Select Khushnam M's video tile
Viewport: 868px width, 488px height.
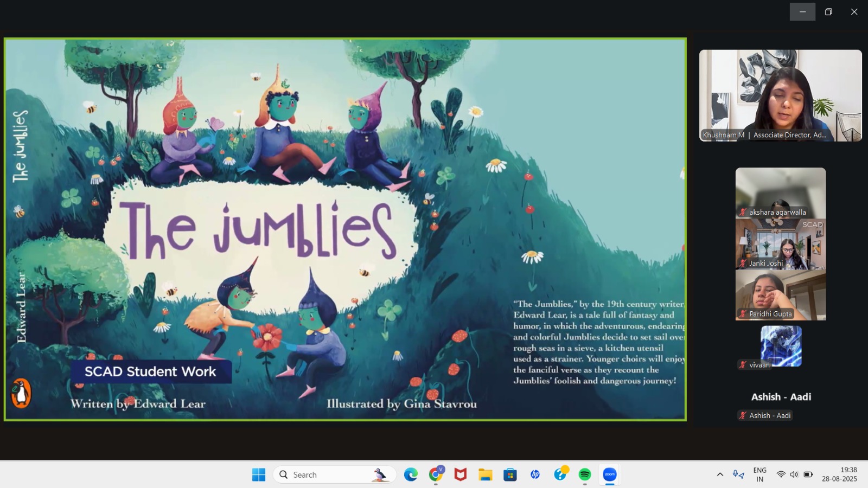(780, 95)
